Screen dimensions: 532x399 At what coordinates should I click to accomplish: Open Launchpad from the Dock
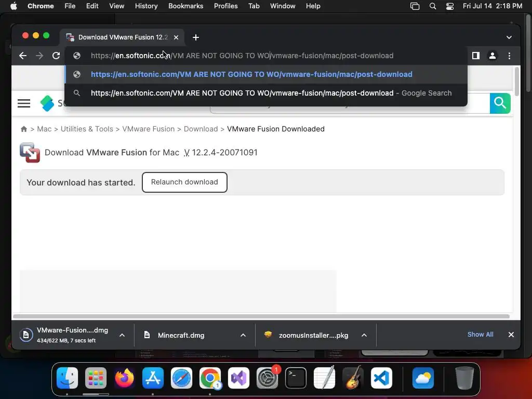96,378
